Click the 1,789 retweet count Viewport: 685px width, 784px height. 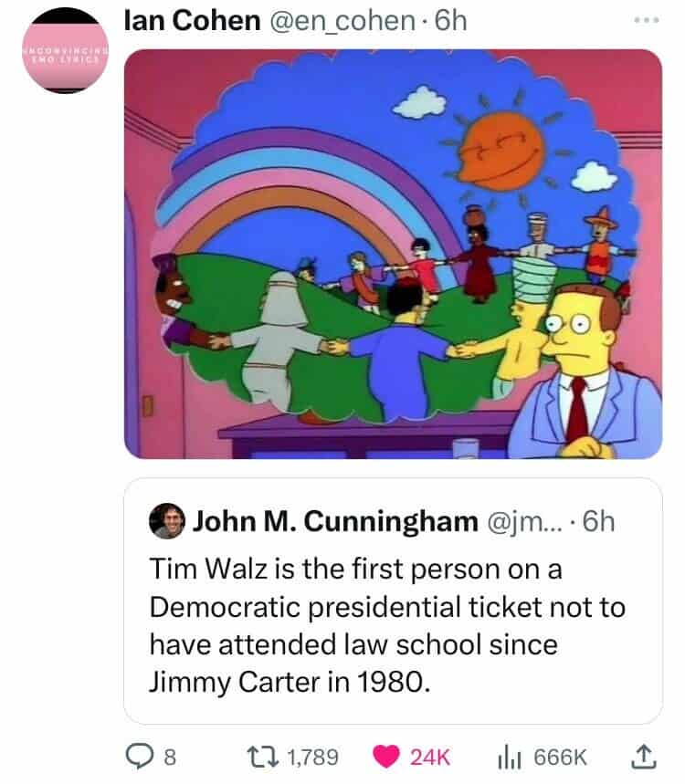[312, 757]
